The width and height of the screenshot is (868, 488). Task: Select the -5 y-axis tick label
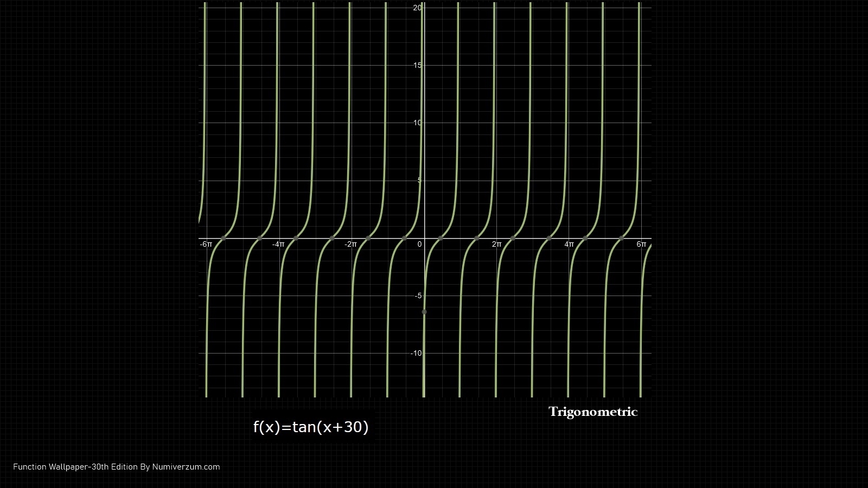coord(418,296)
